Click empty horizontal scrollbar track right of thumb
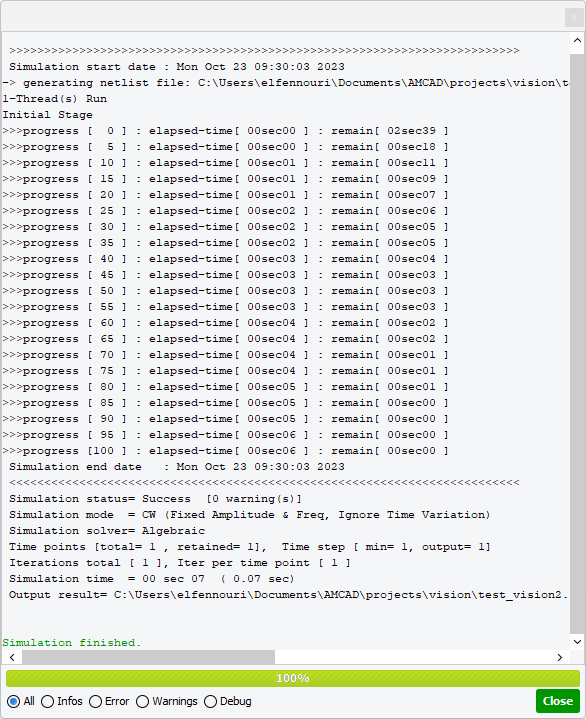Viewport: 586px width, 719px height. [x=413, y=657]
